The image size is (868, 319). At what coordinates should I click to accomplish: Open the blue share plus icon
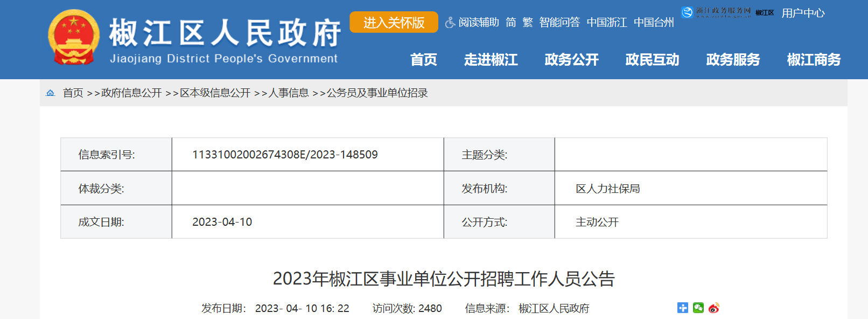[683, 308]
